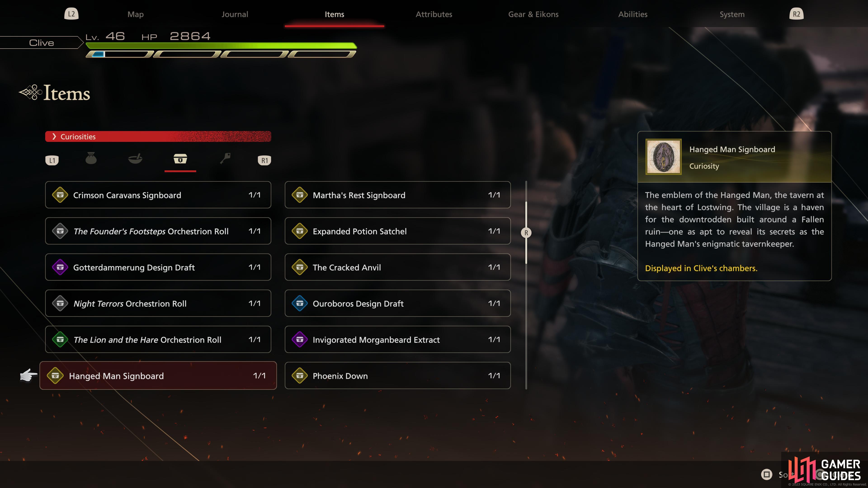The height and width of the screenshot is (488, 868).
Task: Open the Gear & Eikons tab
Action: (x=533, y=14)
